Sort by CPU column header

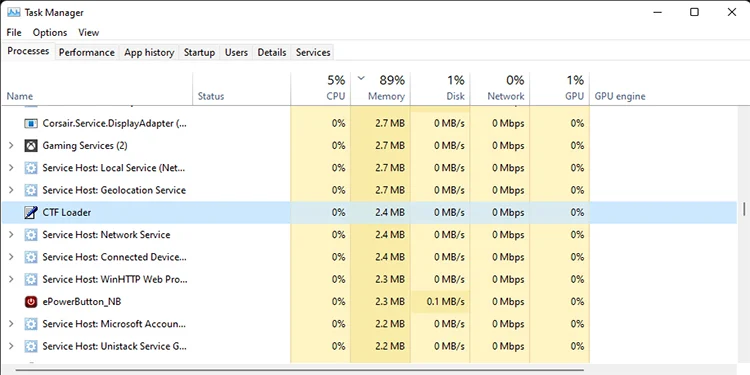(x=320, y=89)
